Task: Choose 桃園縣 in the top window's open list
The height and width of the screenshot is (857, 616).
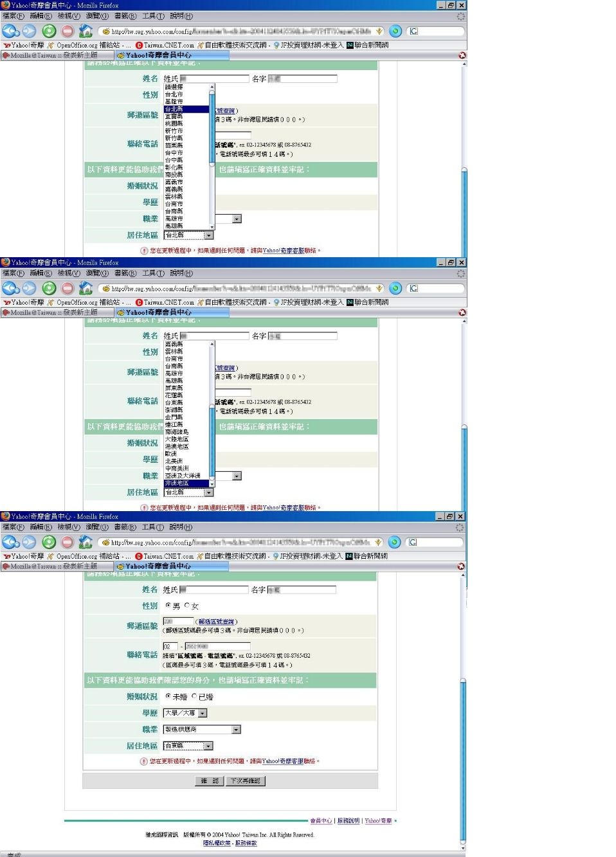Action: [x=186, y=123]
